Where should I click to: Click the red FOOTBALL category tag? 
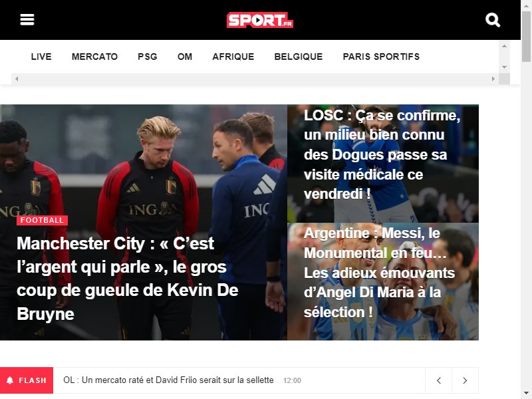point(42,220)
